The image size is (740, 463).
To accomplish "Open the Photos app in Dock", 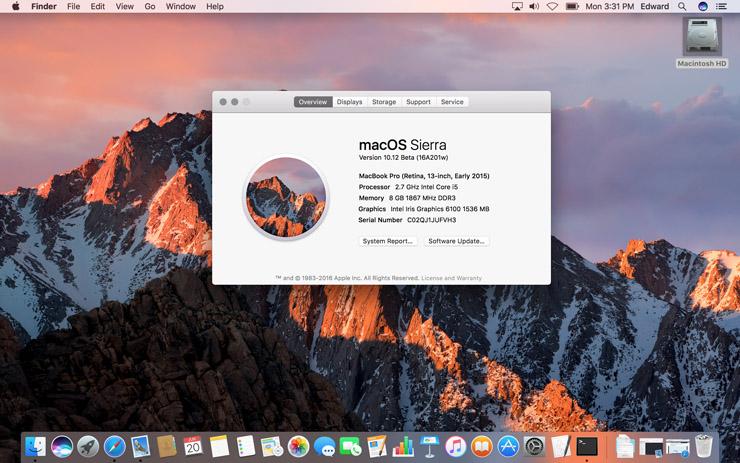I will (x=298, y=446).
